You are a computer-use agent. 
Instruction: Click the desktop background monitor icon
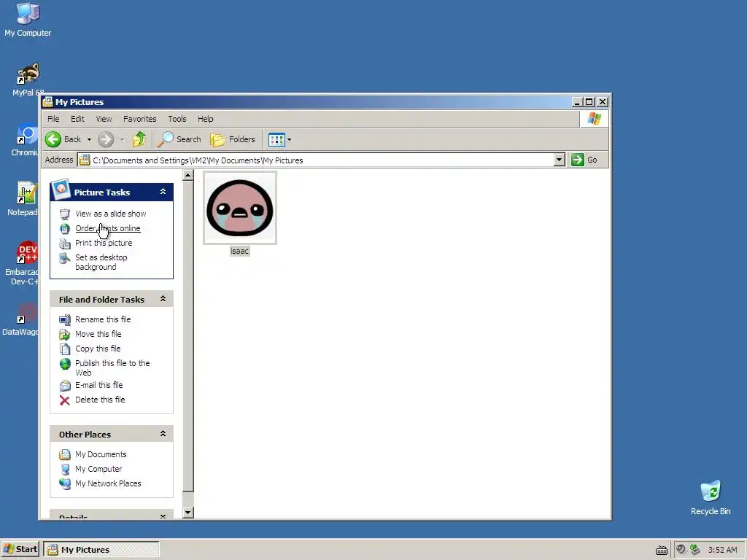(65, 258)
